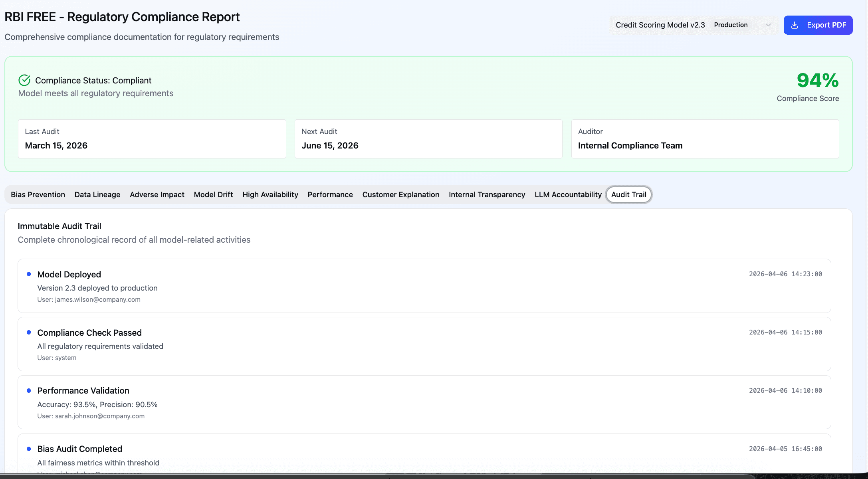Switch to the Performance tab

(330, 194)
